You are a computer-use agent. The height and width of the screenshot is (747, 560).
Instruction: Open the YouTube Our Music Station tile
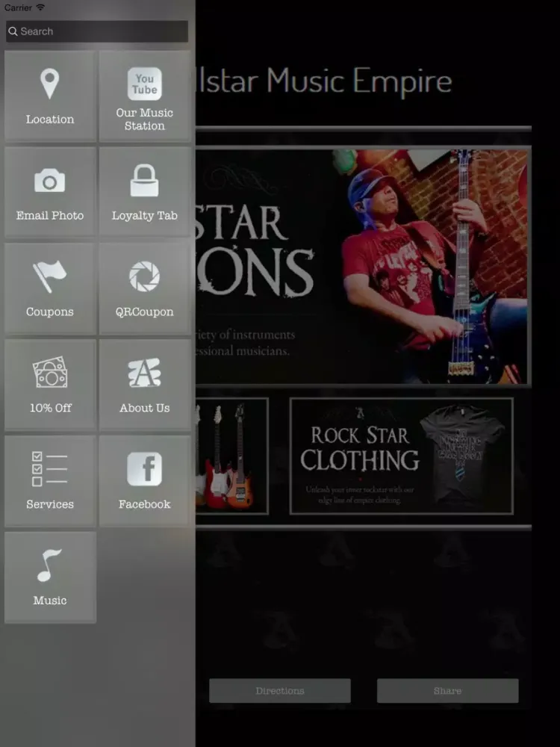pos(145,96)
